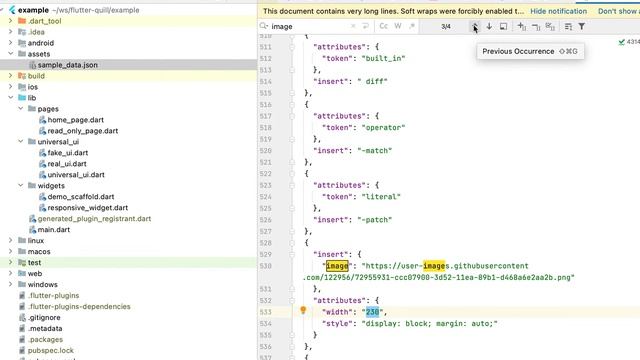This screenshot has width=640, height=360.
Task: Click the sample_data.json file icon
Action: pos(32,65)
